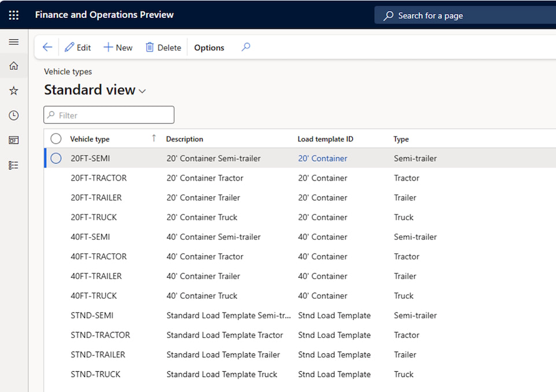Open the Options menu tab
The width and height of the screenshot is (556, 392).
[209, 47]
